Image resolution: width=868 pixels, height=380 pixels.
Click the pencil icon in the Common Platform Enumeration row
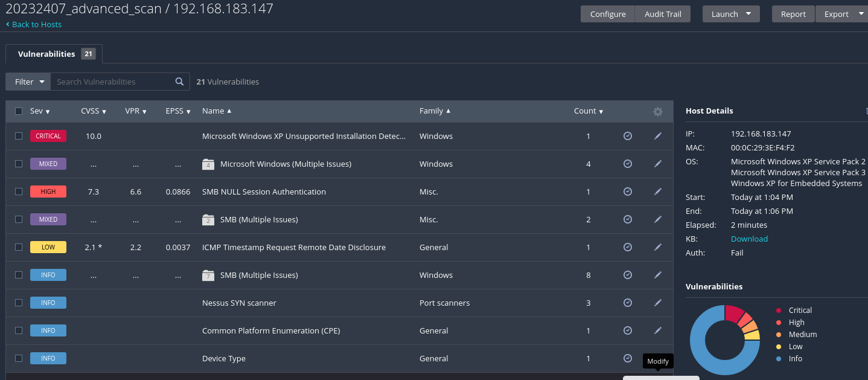658,330
